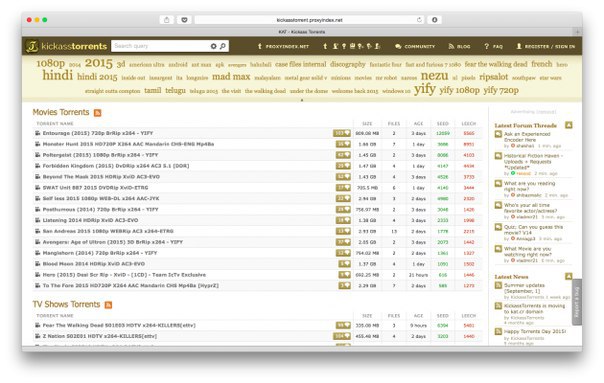Click toolbar button right of share button

click(184, 20)
